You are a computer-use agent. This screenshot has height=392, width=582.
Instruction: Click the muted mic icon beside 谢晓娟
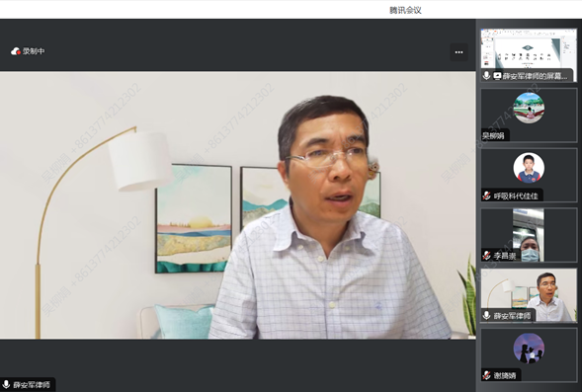pos(486,375)
